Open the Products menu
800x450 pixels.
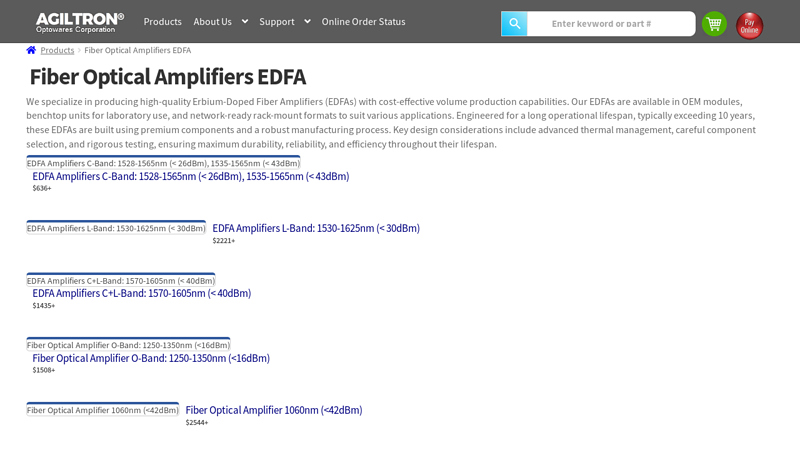coord(162,21)
